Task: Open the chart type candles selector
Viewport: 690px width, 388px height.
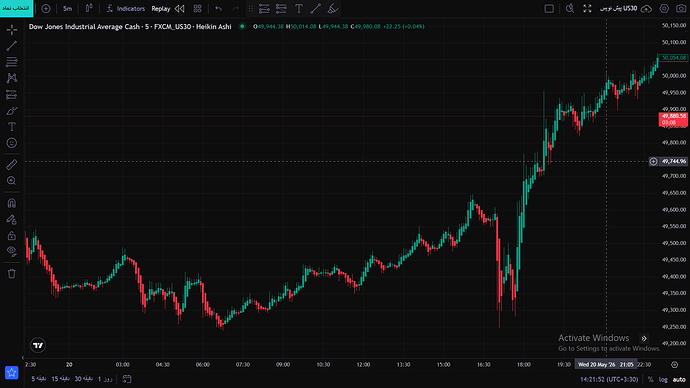Action: [89, 9]
